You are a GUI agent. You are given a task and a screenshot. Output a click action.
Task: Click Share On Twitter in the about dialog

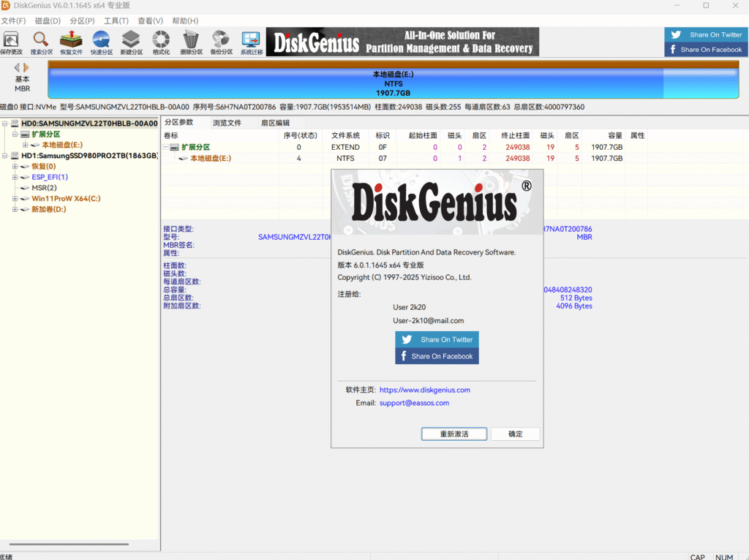tap(437, 340)
